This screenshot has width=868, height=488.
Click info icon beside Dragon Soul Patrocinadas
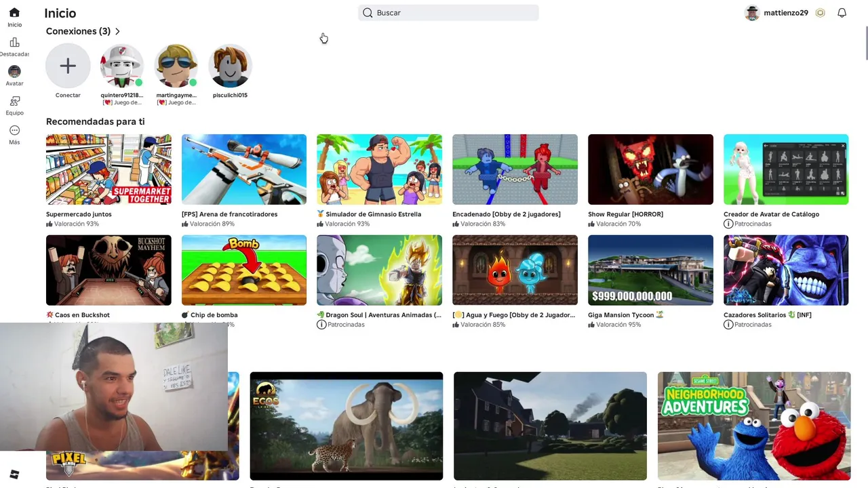click(x=321, y=325)
